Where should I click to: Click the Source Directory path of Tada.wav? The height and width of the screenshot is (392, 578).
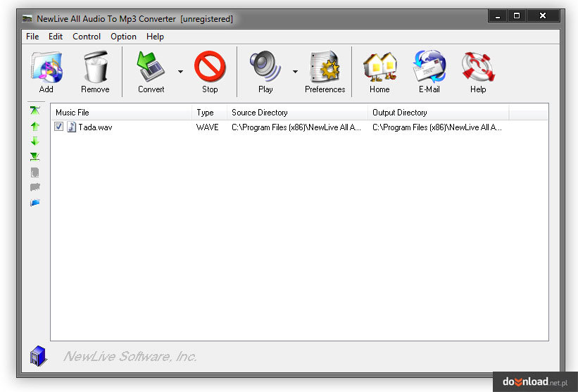click(x=296, y=127)
